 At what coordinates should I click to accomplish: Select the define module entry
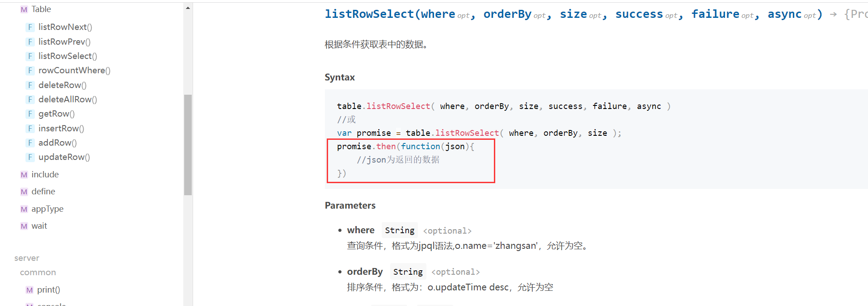coord(43,192)
